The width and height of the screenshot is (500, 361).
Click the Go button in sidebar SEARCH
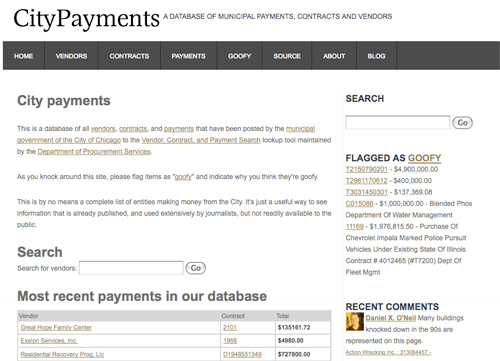(462, 123)
